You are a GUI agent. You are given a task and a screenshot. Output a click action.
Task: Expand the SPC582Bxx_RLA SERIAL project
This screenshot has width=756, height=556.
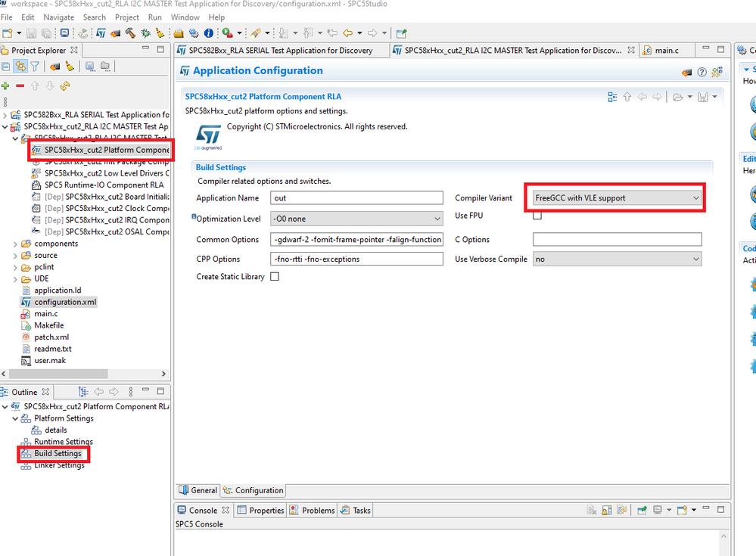pyautogui.click(x=5, y=115)
